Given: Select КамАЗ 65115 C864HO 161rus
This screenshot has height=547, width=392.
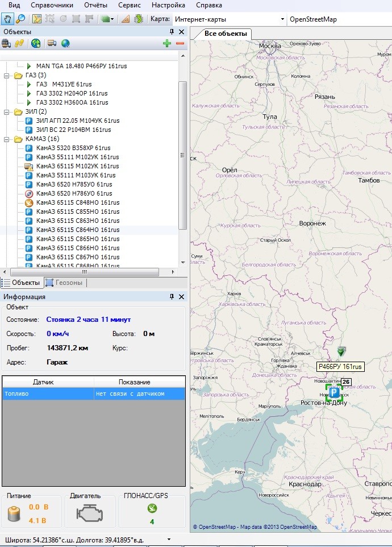Looking at the screenshot, I should tap(77, 230).
